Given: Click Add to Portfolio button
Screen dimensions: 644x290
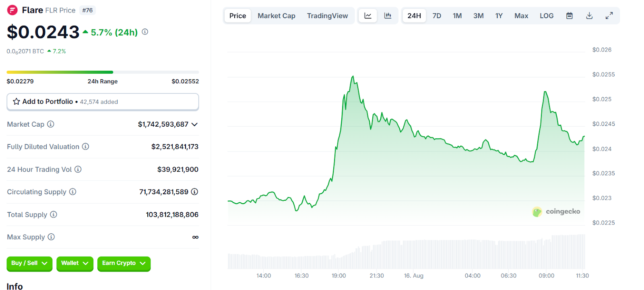Looking at the screenshot, I should click(103, 102).
